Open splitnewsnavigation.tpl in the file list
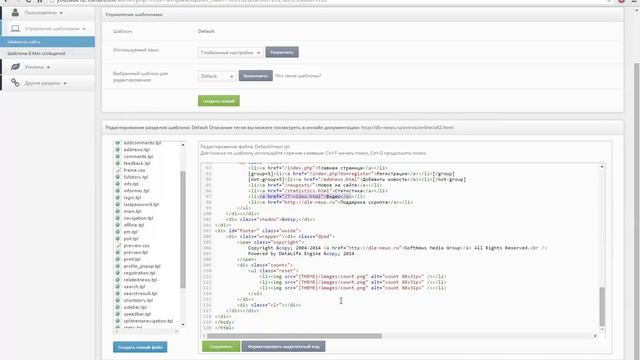This screenshot has height=360, width=640. pyautogui.click(x=148, y=321)
